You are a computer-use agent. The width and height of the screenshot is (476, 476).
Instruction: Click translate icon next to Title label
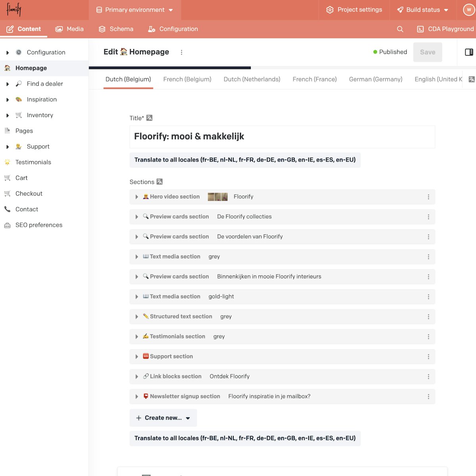point(149,118)
